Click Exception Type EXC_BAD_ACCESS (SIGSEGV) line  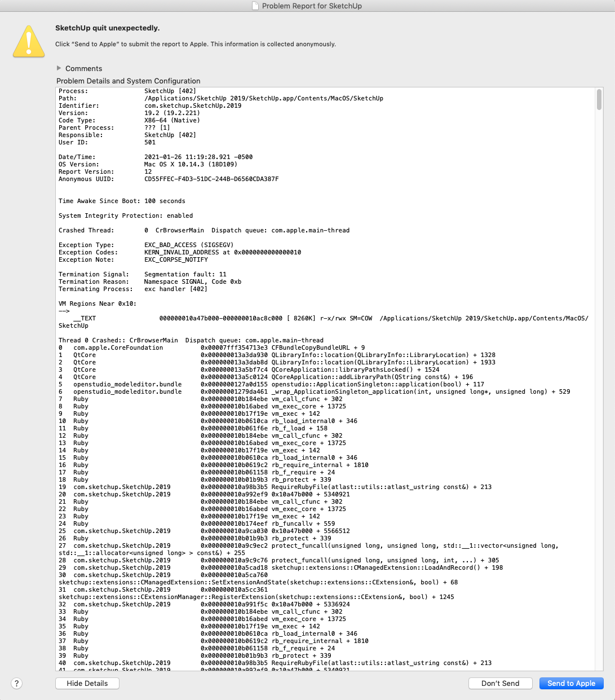146,245
